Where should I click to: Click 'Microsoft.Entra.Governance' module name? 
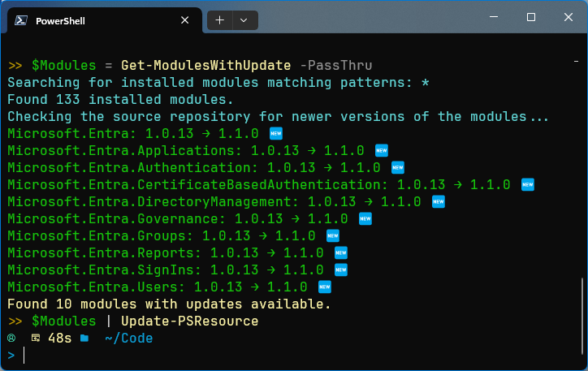point(113,219)
